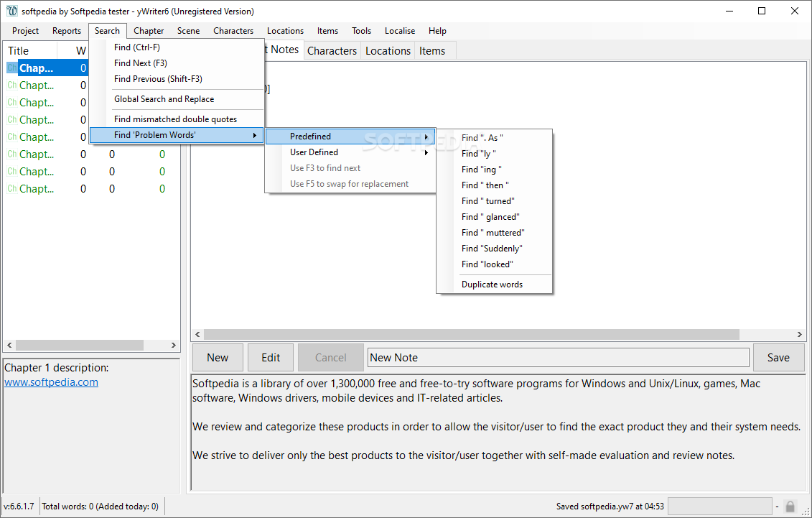Click the New Note title field
This screenshot has height=518, width=812.
[x=559, y=357]
